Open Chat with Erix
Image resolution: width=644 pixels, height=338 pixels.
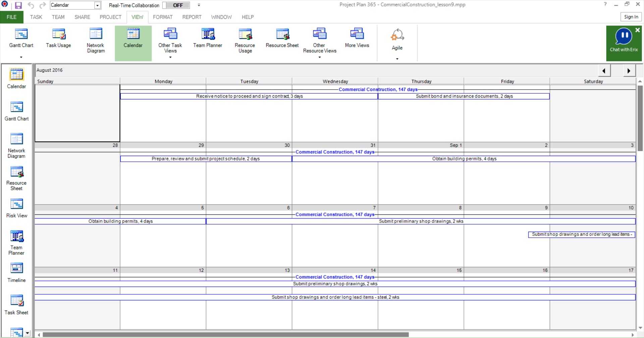click(x=624, y=43)
